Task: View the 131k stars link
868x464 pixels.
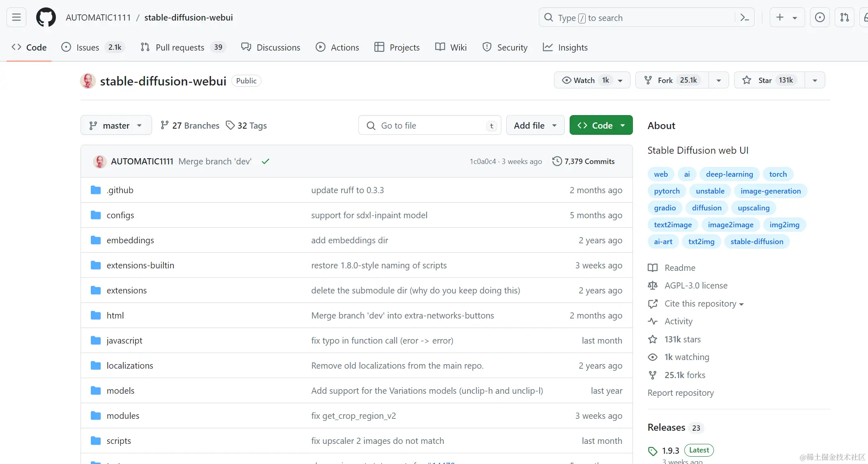Action: tap(674, 339)
